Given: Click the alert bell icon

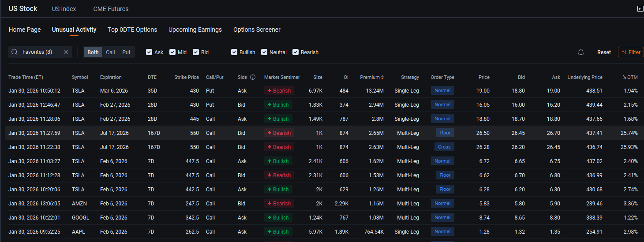Looking at the screenshot, I should pyautogui.click(x=581, y=52).
